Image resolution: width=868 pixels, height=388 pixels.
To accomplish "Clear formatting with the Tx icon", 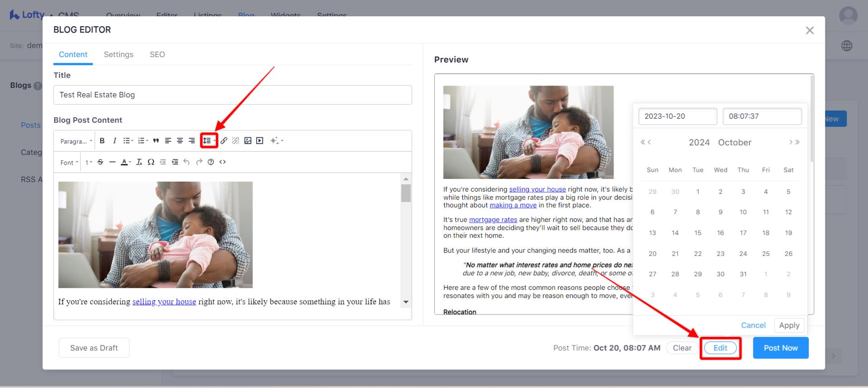I will [139, 162].
